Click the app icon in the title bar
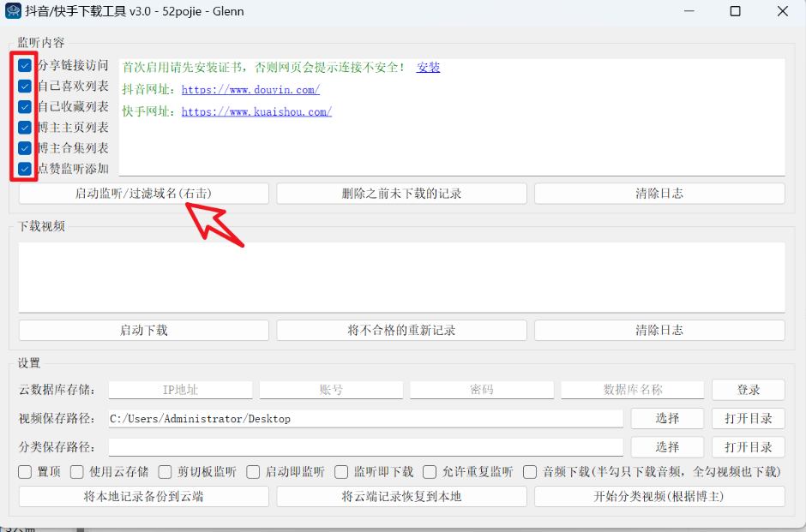This screenshot has width=806, height=532. click(x=13, y=11)
